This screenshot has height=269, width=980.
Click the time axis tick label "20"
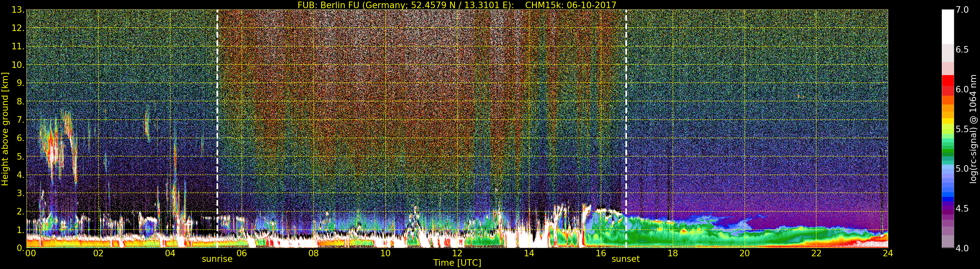745,253
